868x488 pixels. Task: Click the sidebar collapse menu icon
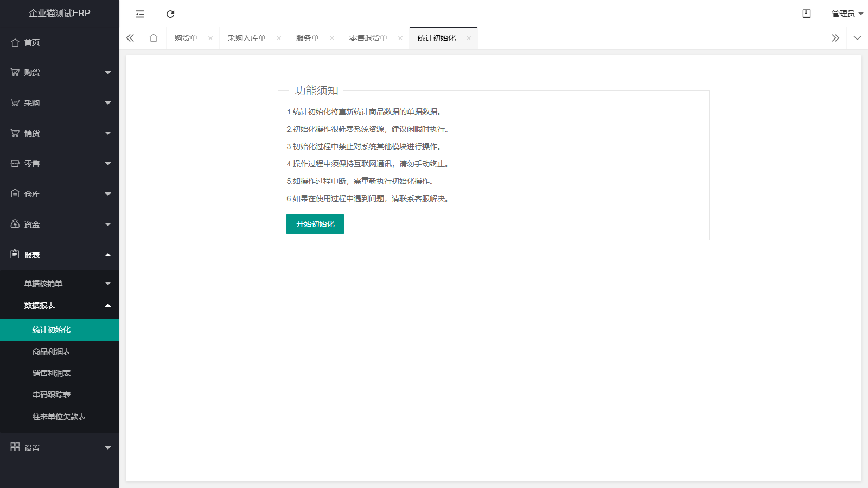[140, 14]
